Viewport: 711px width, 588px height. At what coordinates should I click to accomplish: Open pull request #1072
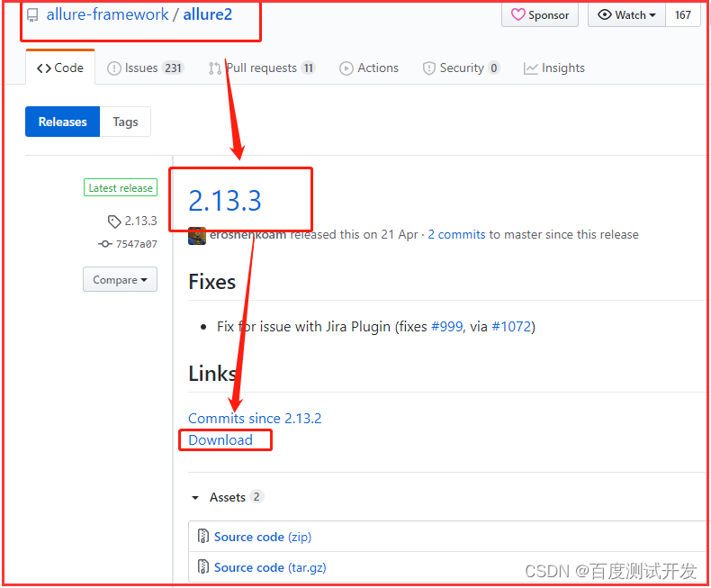(511, 327)
